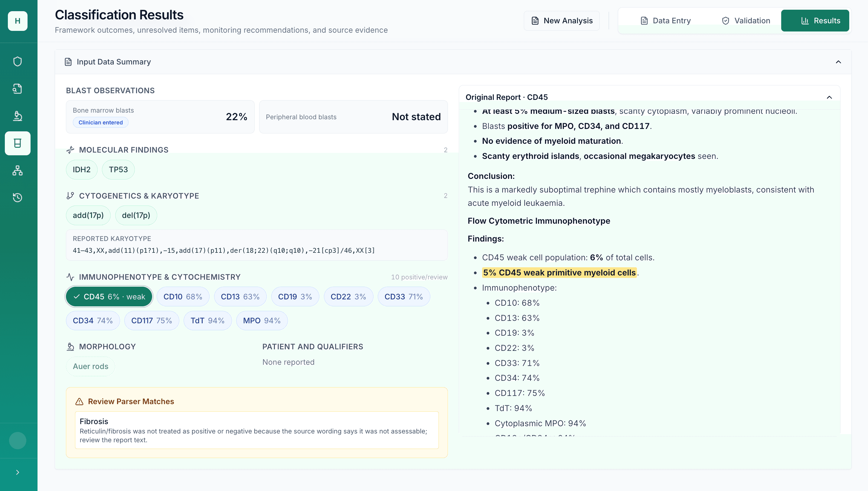Viewport: 868px width, 491px height.
Task: Deselect the CD45 6% weak marker chip
Action: point(109,297)
